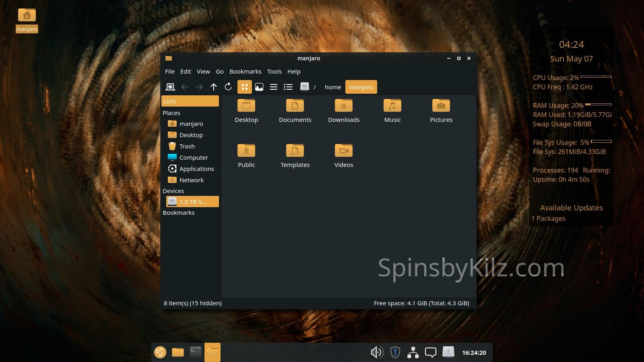Click the back navigation arrow

click(185, 87)
